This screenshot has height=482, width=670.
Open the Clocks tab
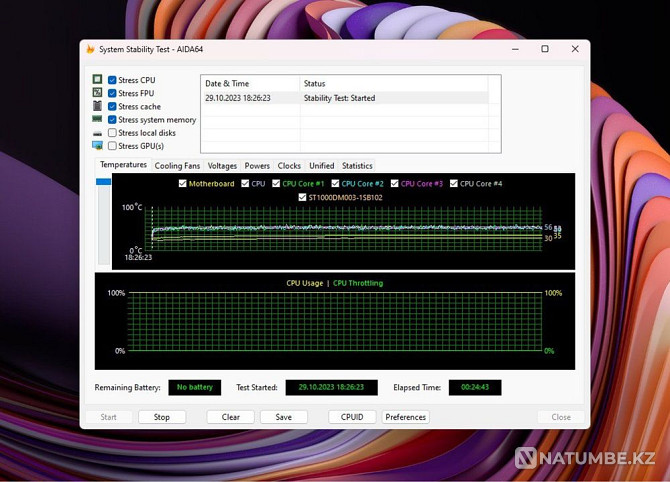coord(289,166)
